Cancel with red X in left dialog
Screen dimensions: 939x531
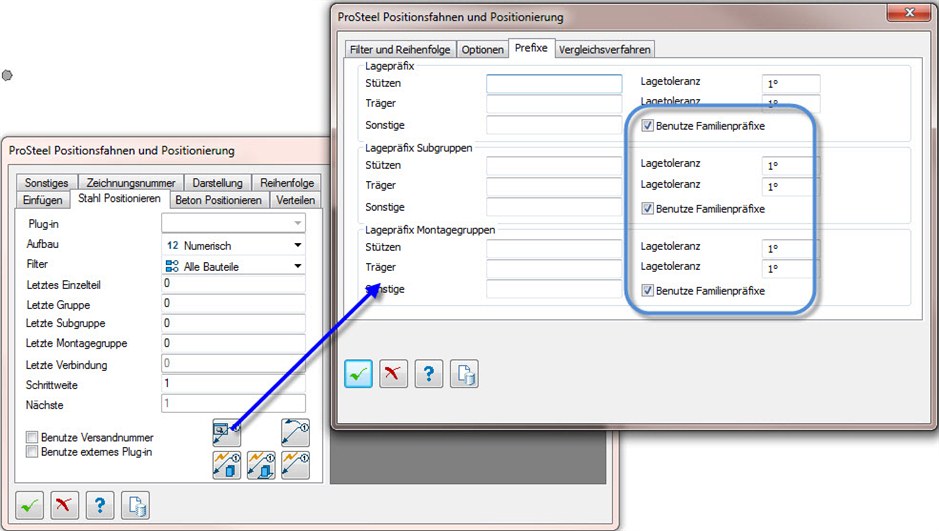click(x=64, y=506)
